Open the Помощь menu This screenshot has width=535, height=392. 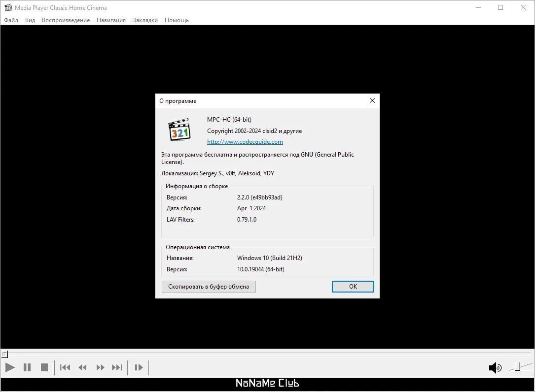(177, 20)
